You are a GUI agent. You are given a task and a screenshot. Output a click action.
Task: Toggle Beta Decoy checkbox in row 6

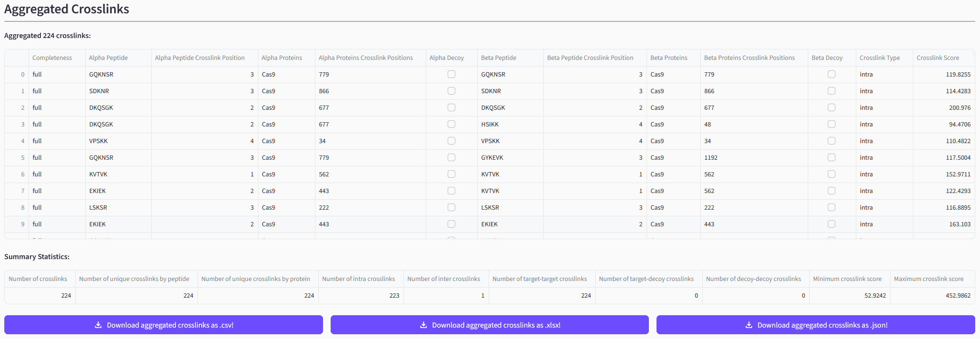click(832, 174)
